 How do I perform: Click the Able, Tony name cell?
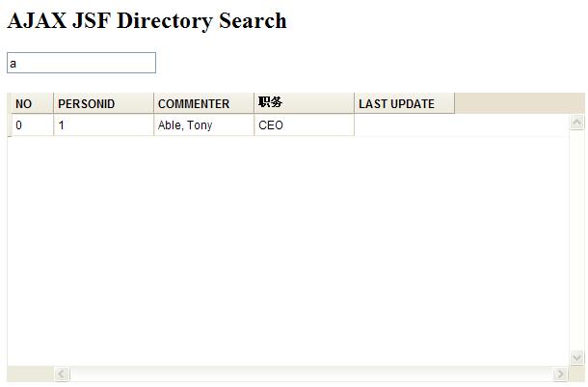tap(203, 125)
